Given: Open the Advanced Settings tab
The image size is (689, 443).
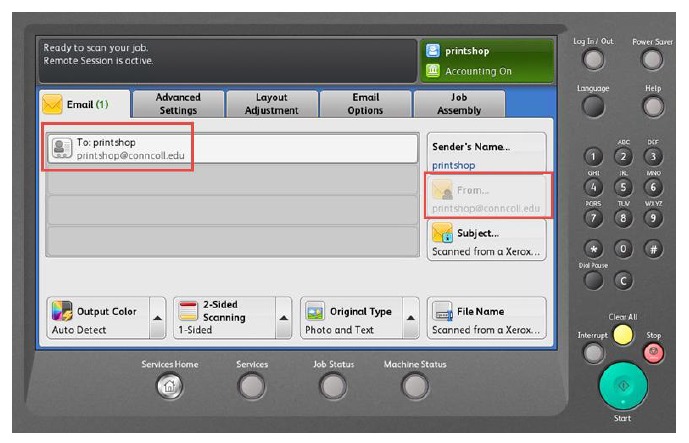Looking at the screenshot, I should [178, 104].
